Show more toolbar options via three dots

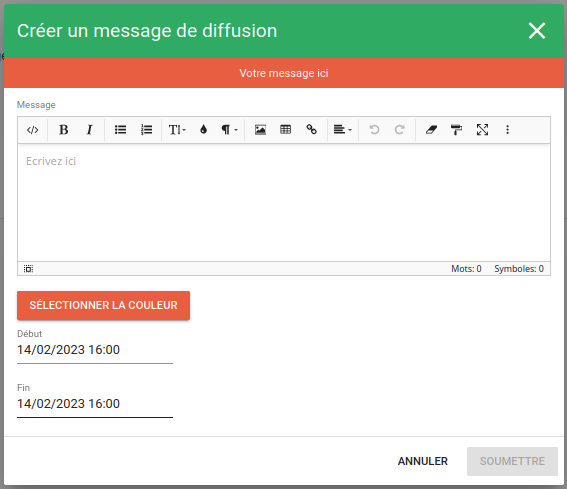pyautogui.click(x=507, y=130)
